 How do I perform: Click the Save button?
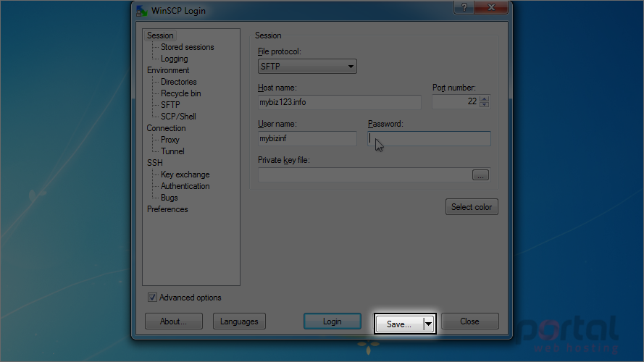coord(399,324)
